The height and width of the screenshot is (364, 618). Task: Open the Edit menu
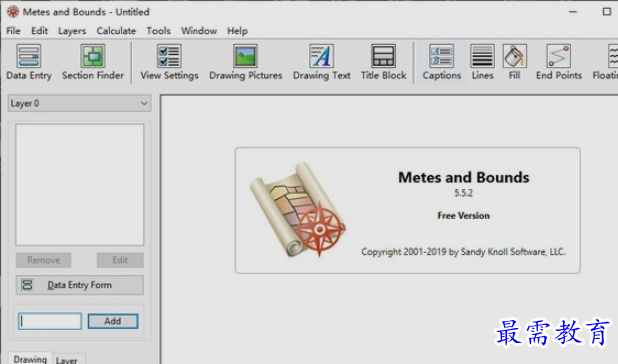click(39, 31)
